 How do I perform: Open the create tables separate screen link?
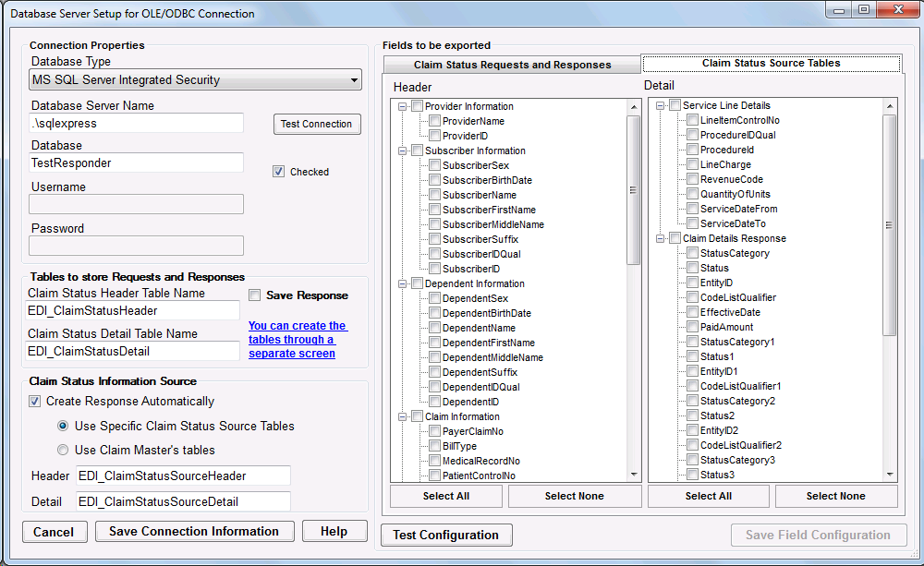[298, 339]
